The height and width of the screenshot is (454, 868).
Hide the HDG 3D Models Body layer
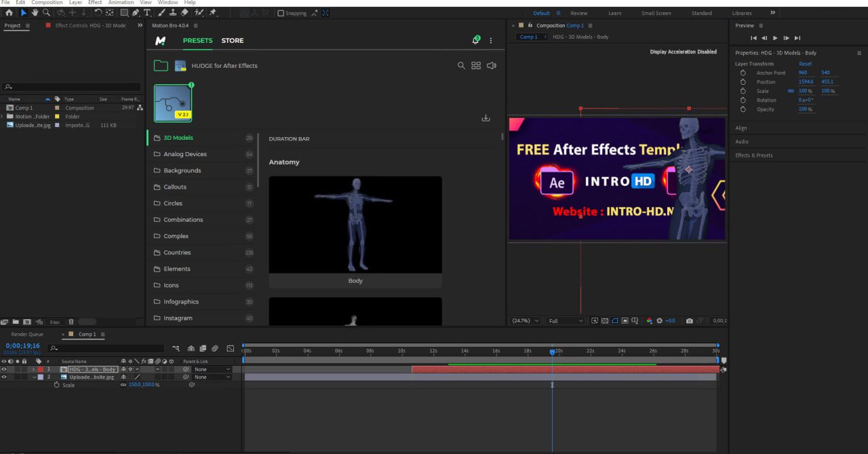4,369
